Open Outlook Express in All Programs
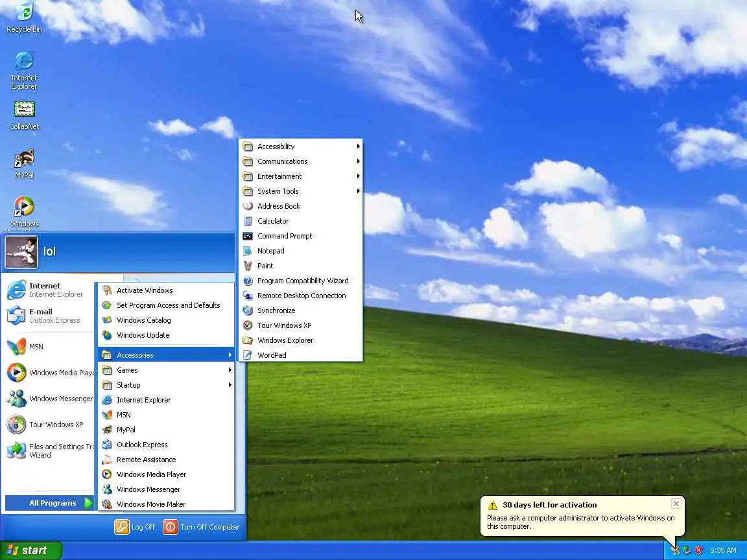The image size is (747, 560). [x=166, y=445]
